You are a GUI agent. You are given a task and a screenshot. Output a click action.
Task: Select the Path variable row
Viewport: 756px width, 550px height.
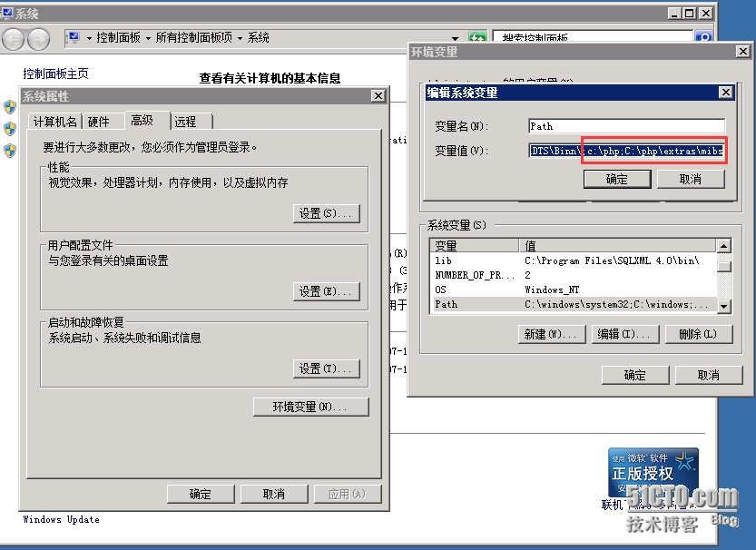pos(574,304)
